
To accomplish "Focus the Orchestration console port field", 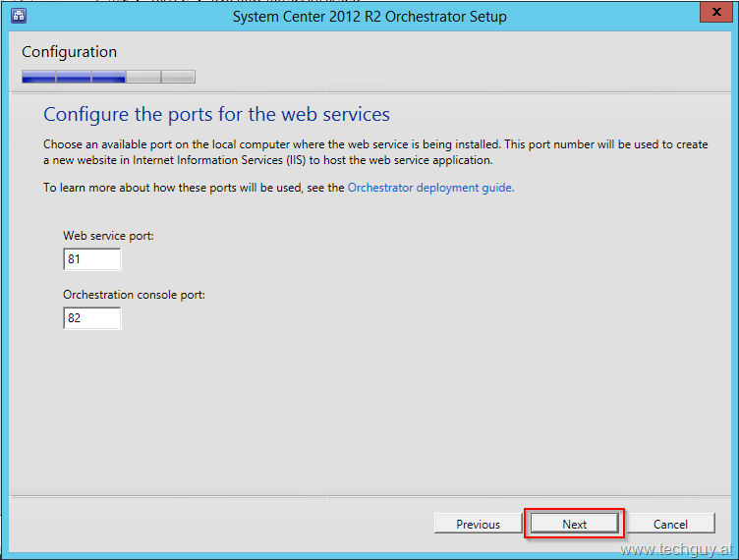I will [92, 318].
